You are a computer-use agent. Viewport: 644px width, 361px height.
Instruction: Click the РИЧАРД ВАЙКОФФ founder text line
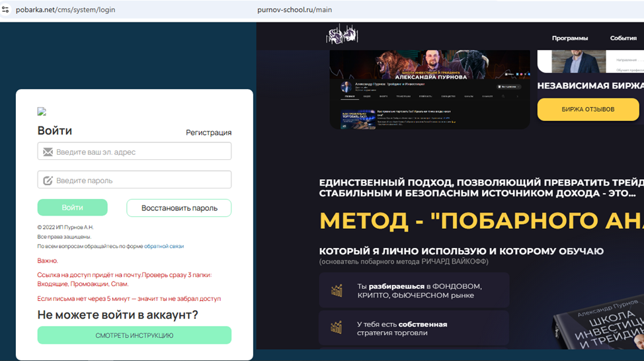point(404,262)
